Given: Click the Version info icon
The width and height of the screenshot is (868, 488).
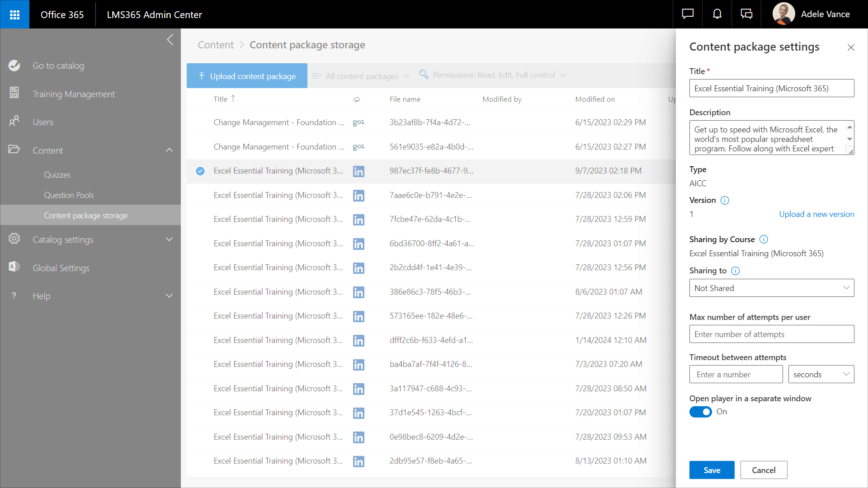Looking at the screenshot, I should point(725,200).
